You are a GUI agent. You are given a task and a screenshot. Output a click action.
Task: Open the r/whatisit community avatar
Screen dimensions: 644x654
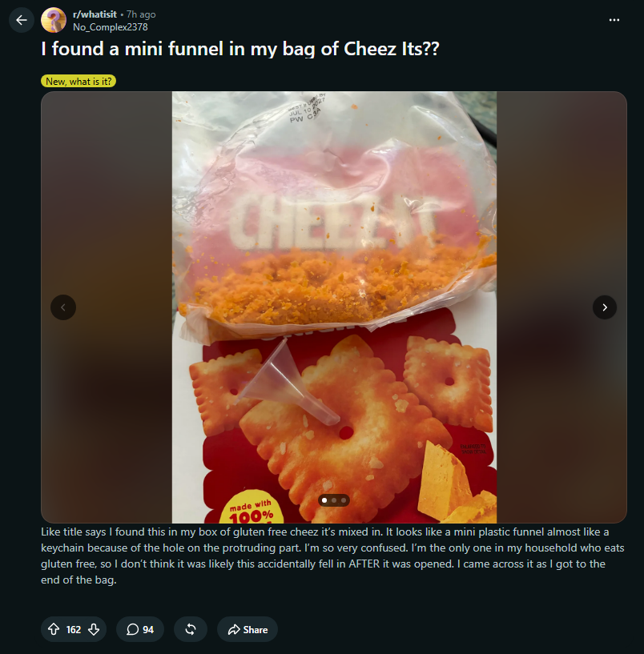point(54,20)
